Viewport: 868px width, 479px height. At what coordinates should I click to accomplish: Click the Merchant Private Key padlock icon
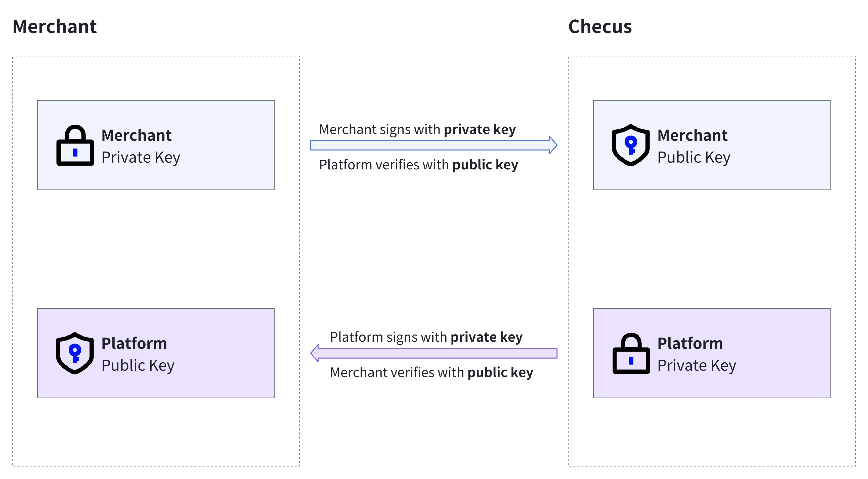[x=75, y=146]
